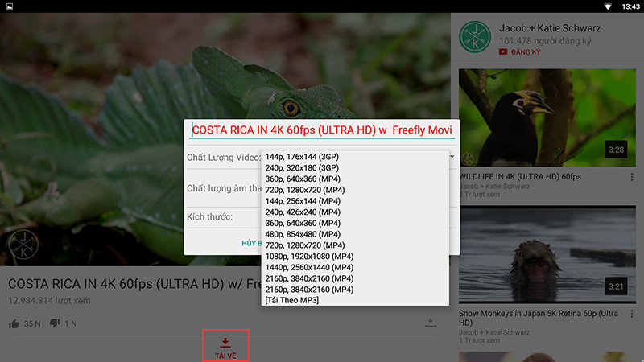Click the JK channel logo in the video corner
The image size is (644, 362).
(x=23, y=245)
